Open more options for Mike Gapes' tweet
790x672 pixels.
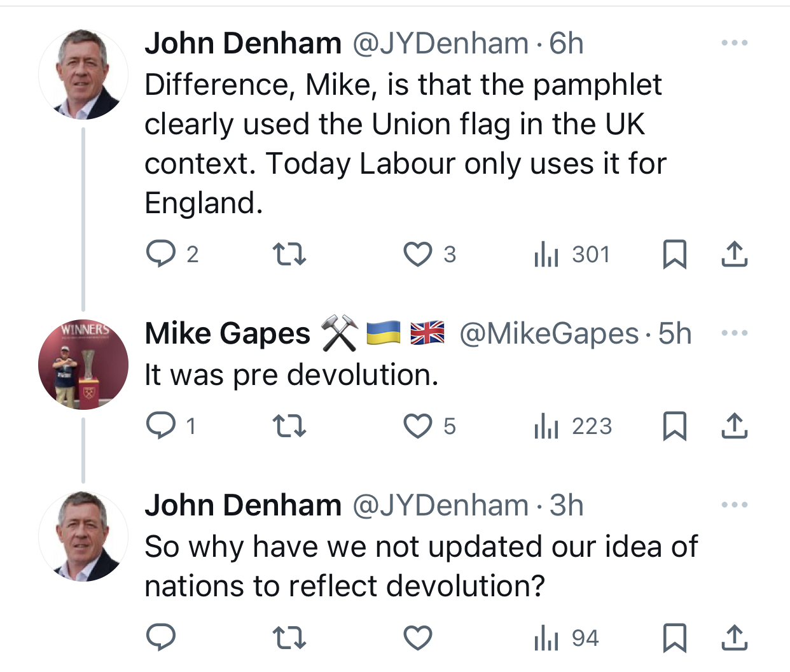(x=734, y=333)
